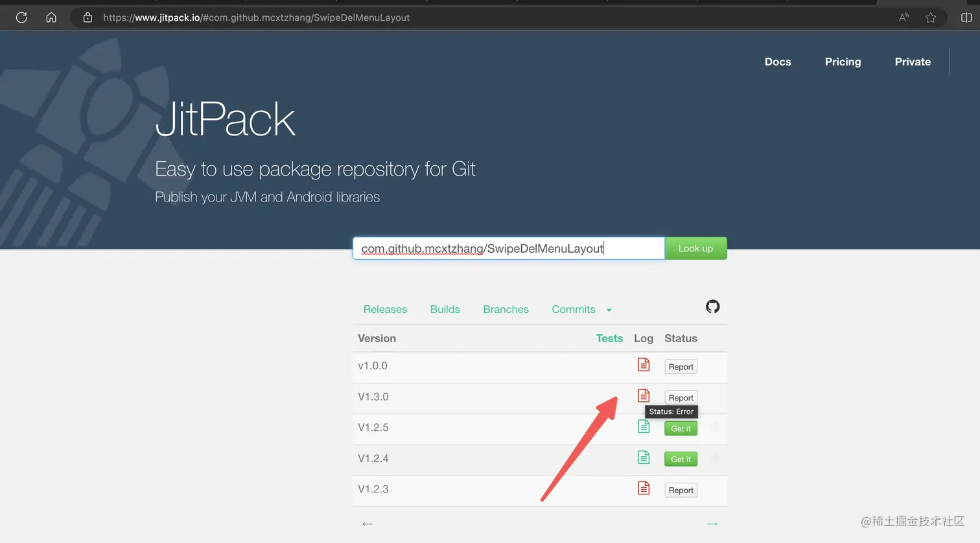
Task: Click the Look up button
Action: 695,248
